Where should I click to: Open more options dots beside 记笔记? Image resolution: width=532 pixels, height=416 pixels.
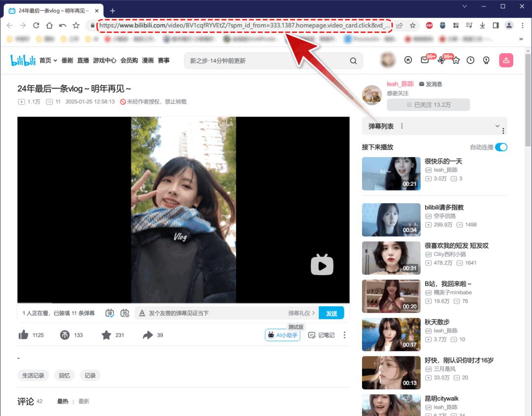point(344,335)
